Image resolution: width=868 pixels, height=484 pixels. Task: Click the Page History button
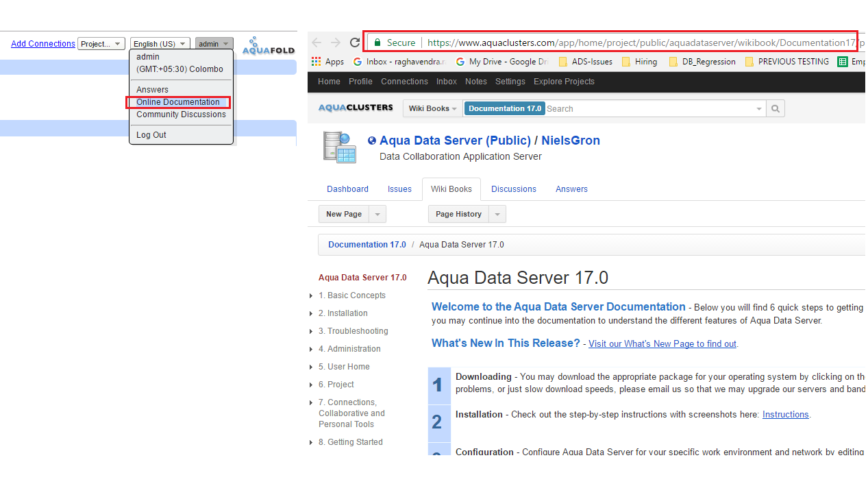(458, 214)
